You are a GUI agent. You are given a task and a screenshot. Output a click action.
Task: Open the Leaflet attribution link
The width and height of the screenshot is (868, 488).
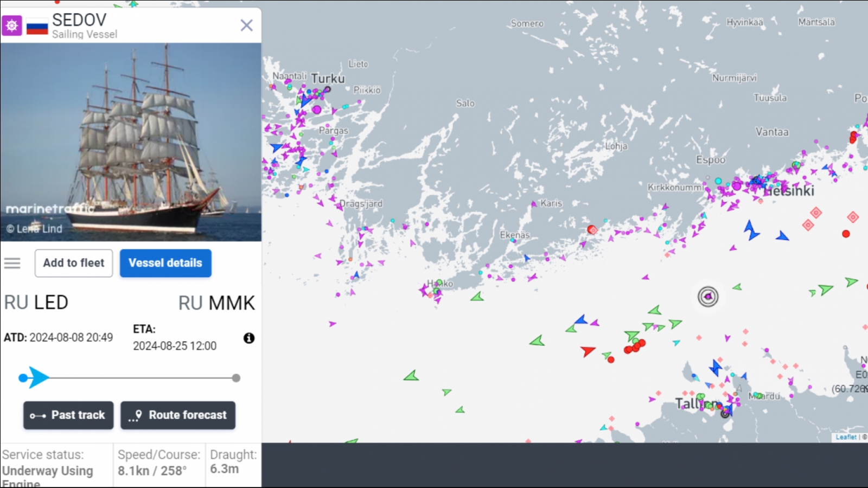(846, 436)
